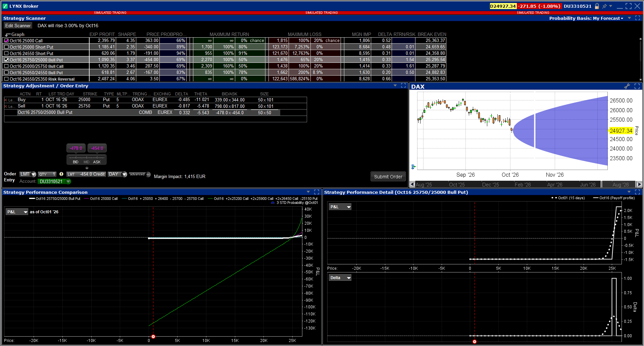Click the lock icon in the title bar
Screen dimensions: 644x346
click(597, 6)
